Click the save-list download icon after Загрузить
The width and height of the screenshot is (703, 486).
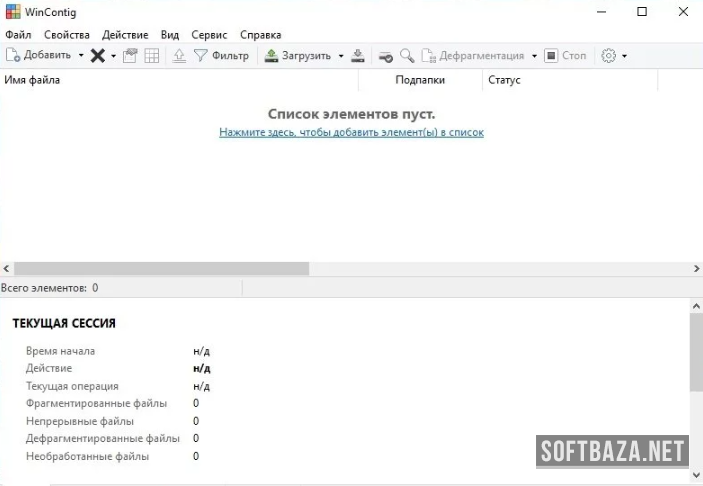(359, 56)
